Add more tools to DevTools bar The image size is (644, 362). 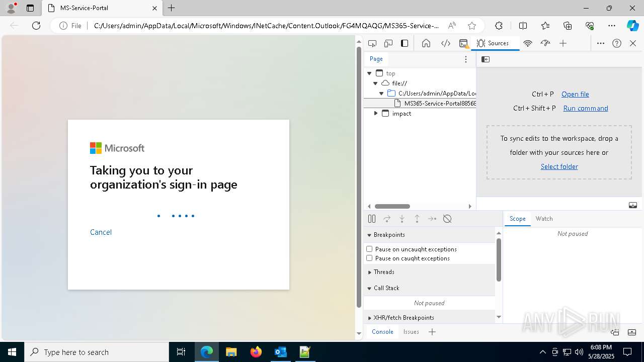pos(563,43)
